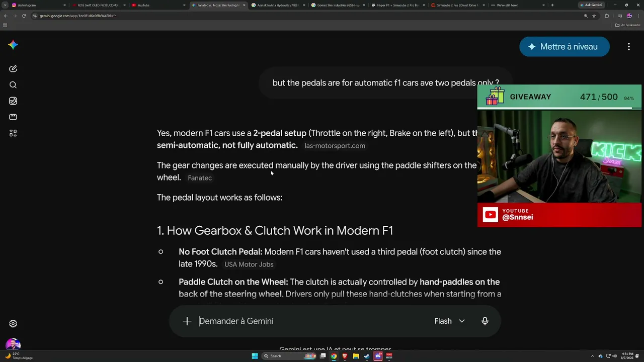Open the All Bookmarks folder
The height and width of the screenshot is (362, 644).
628,25
